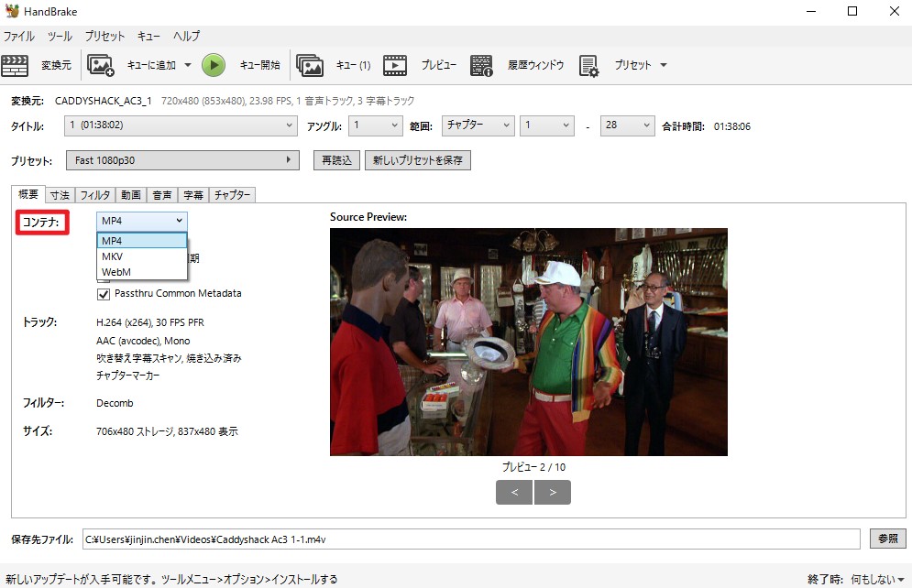912x588 pixels.
Task: Switch to the 音声 tab
Action: pyautogui.click(x=162, y=195)
